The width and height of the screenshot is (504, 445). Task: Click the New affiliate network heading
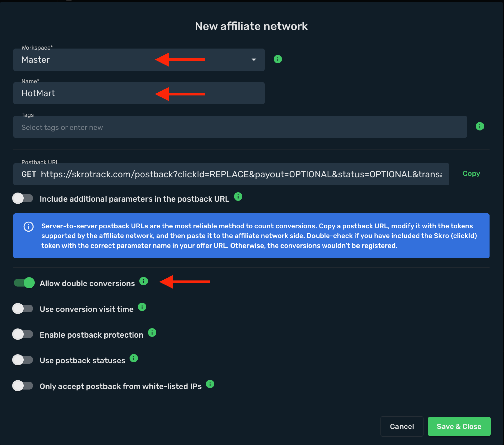[251, 26]
